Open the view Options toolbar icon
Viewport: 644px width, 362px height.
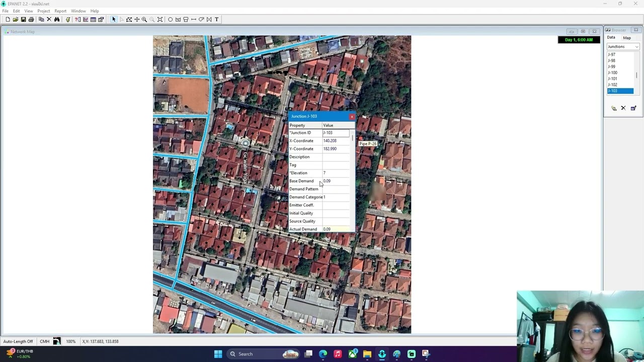(x=101, y=20)
